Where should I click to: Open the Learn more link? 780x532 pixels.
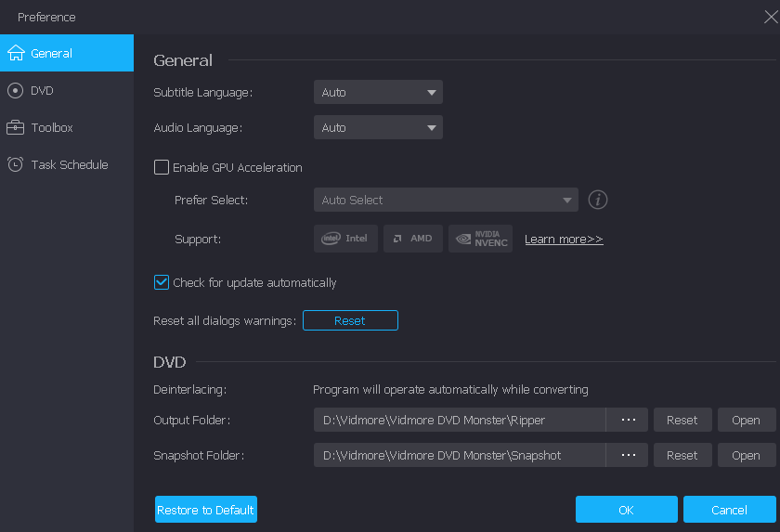point(564,240)
